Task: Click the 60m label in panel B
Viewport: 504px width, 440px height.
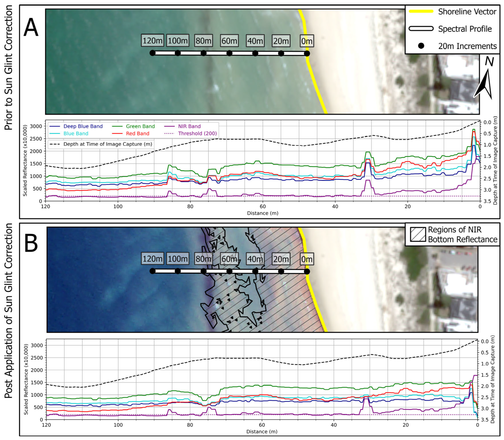Action: click(x=229, y=259)
